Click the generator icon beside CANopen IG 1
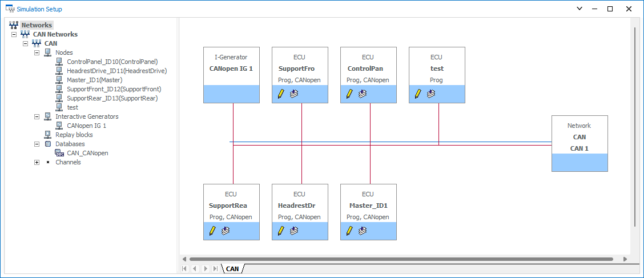Screen dimensions: 644x278 (x=59, y=126)
